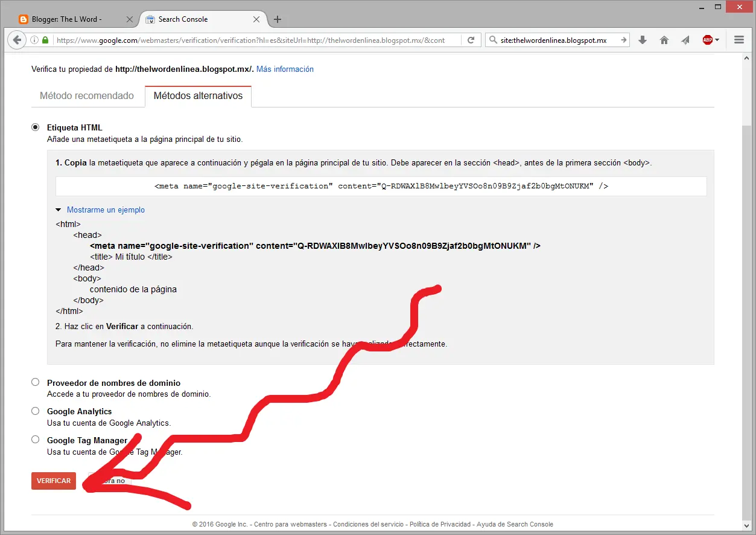Viewport: 756px width, 535px height.
Task: Open a new tab with the plus icon
Action: 278,19
